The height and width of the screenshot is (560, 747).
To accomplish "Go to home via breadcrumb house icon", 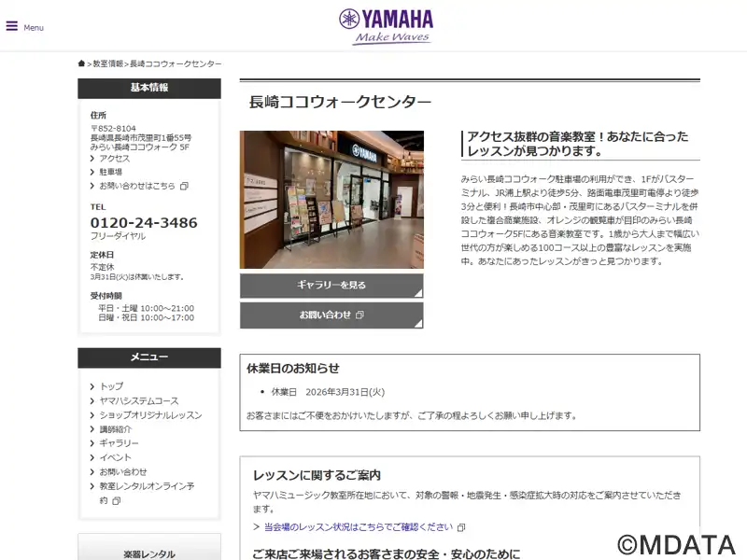I will pos(81,63).
